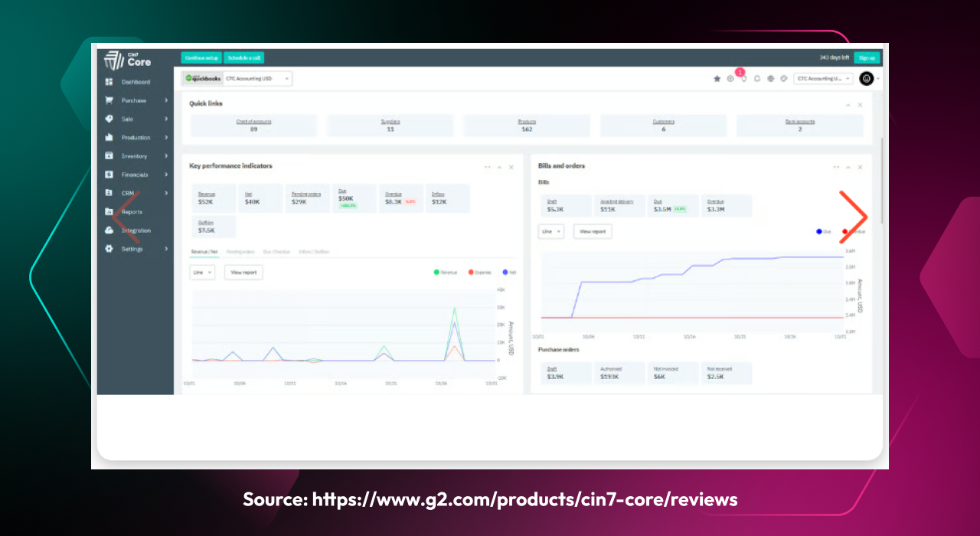Click the Due $3.5M bills card

672,205
